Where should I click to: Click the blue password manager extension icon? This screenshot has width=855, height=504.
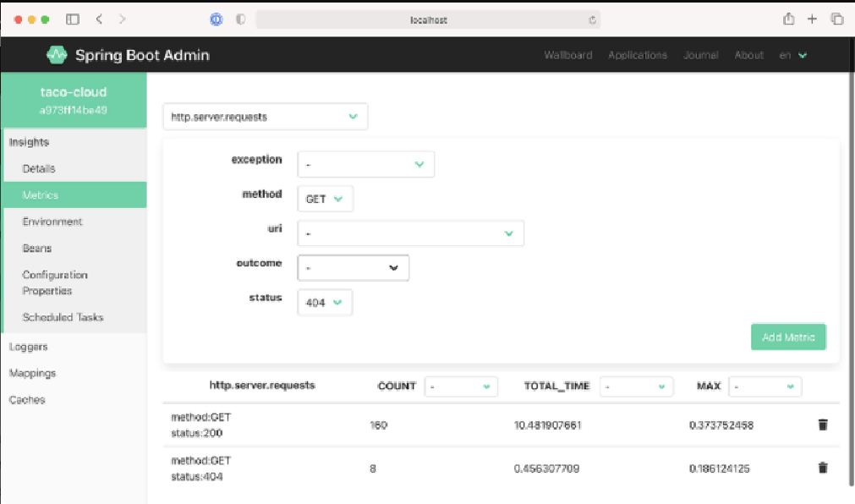(216, 19)
